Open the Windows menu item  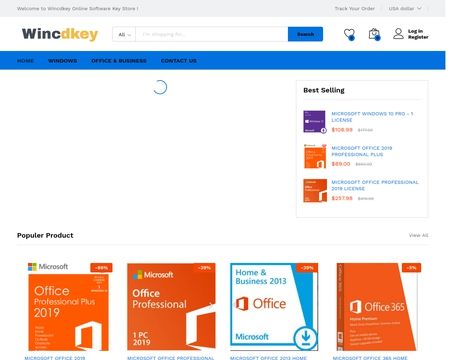tap(62, 61)
